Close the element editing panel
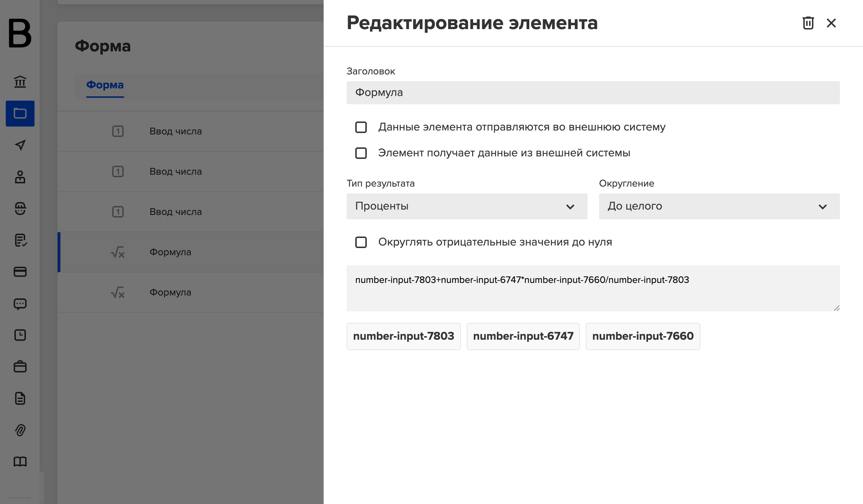 pos(831,23)
